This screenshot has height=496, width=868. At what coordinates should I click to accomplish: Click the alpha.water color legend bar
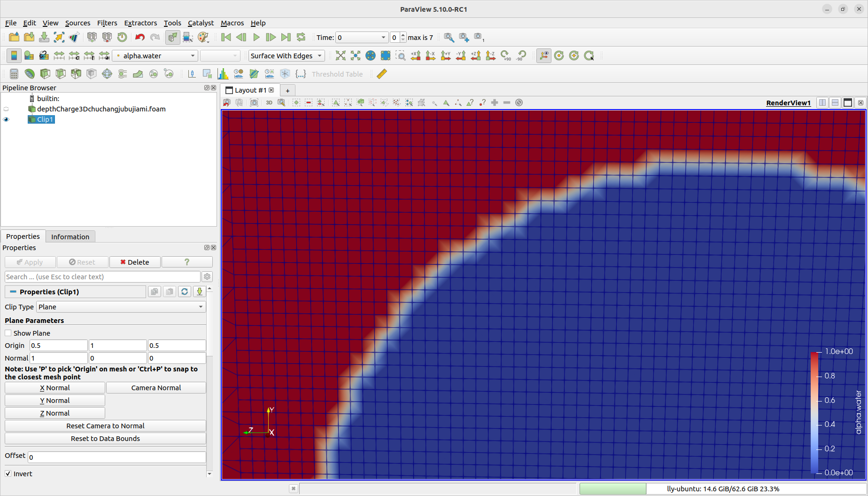coord(814,412)
